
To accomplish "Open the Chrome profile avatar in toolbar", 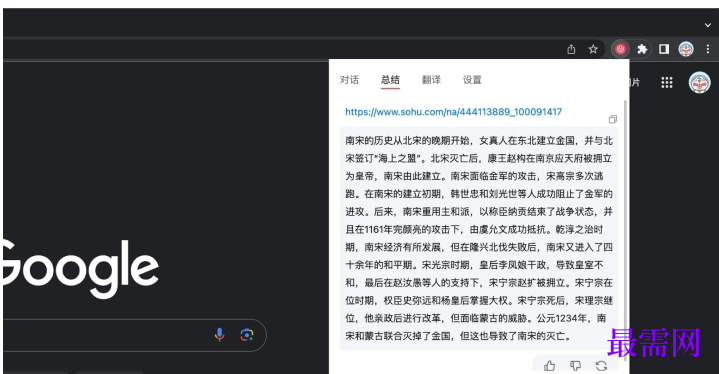I will (686, 49).
